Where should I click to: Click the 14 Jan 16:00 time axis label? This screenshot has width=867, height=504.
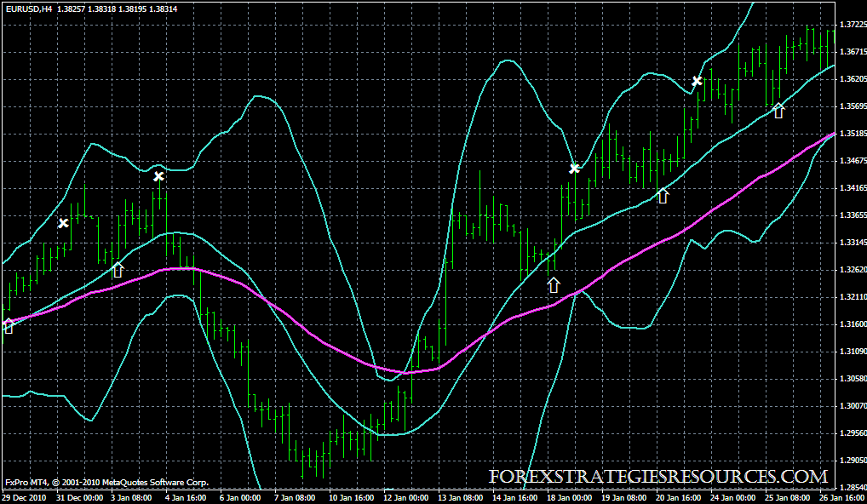pyautogui.click(x=516, y=498)
